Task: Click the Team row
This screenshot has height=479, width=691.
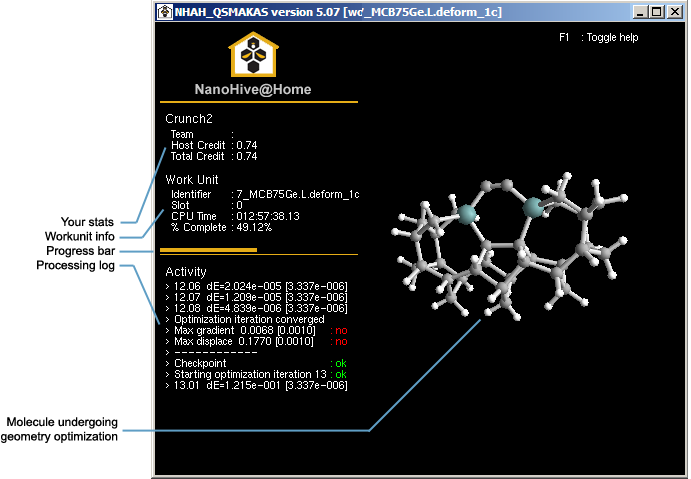Action: [x=202, y=134]
